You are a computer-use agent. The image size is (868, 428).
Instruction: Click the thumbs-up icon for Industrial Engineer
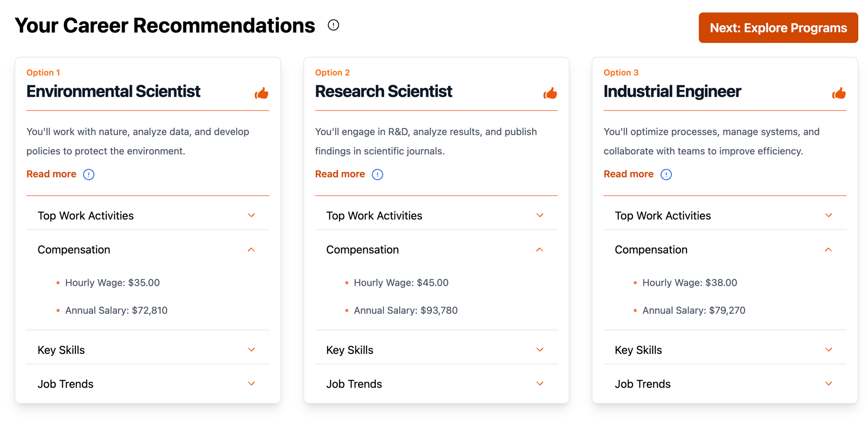pyautogui.click(x=839, y=93)
